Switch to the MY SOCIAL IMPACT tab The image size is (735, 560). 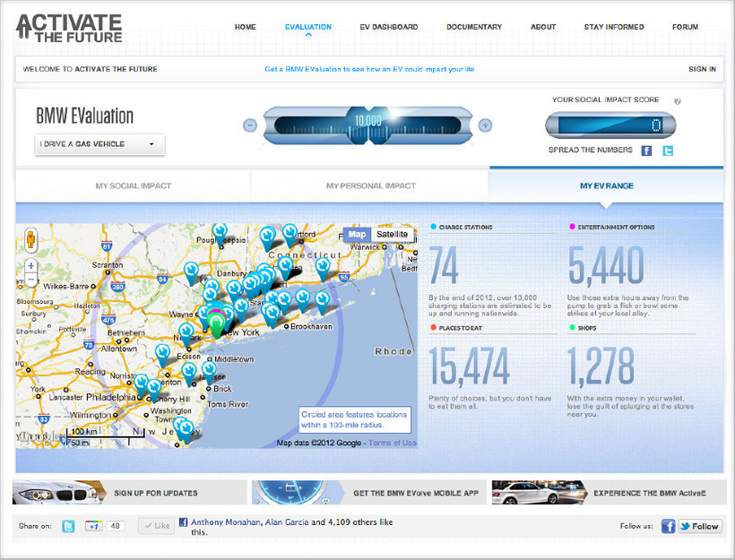[x=134, y=186]
